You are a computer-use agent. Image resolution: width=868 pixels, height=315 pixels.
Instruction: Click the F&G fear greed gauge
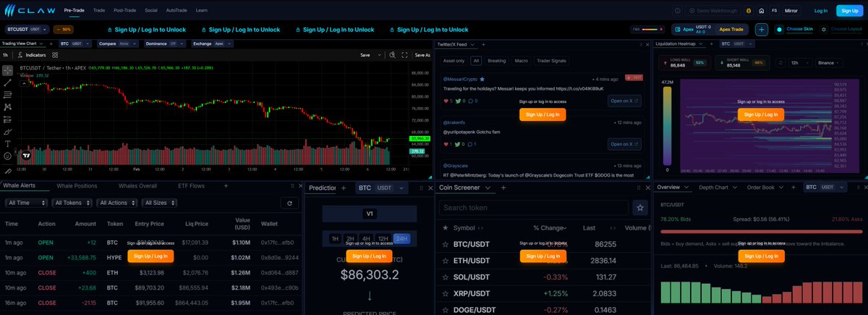pyautogui.click(x=647, y=30)
